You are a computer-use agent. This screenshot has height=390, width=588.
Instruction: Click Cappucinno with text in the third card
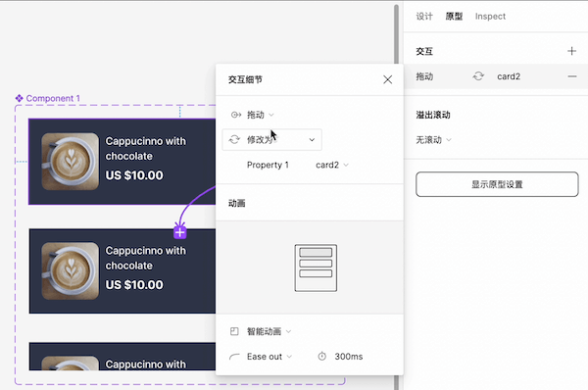145,365
